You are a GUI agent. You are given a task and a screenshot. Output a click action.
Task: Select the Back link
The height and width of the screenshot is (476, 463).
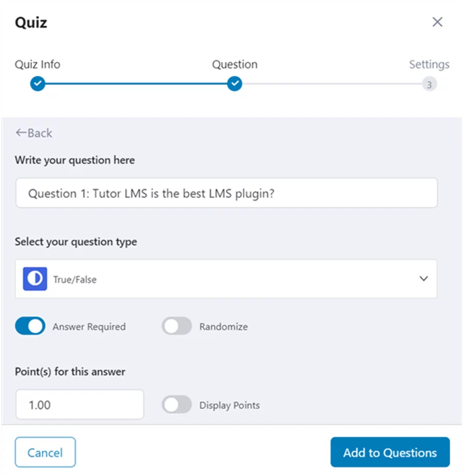[x=34, y=133]
